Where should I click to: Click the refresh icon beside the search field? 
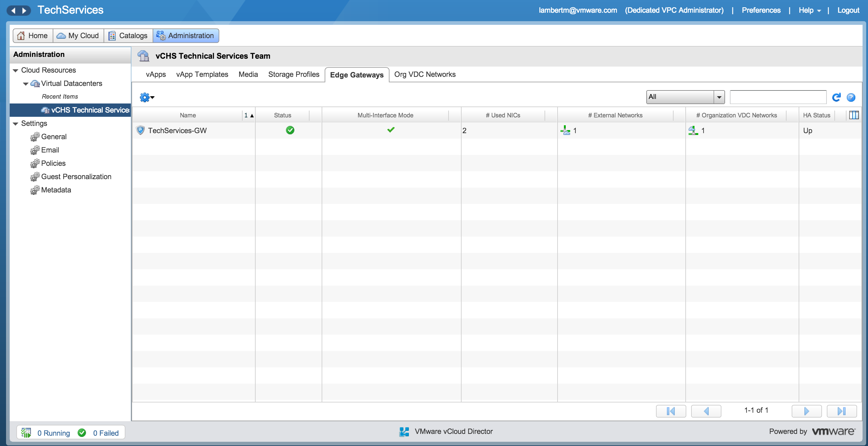point(836,97)
